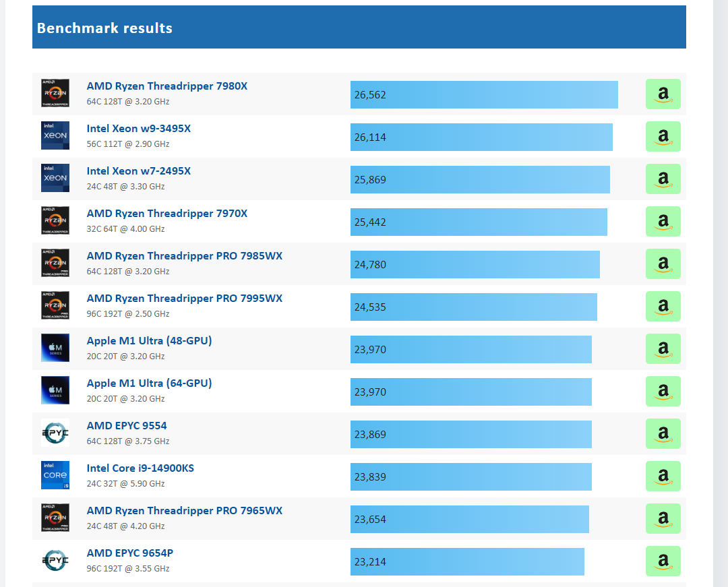Open AMD Ryzen Threadripper PRO 7965WX link
The height and width of the screenshot is (587, 728).
(184, 511)
